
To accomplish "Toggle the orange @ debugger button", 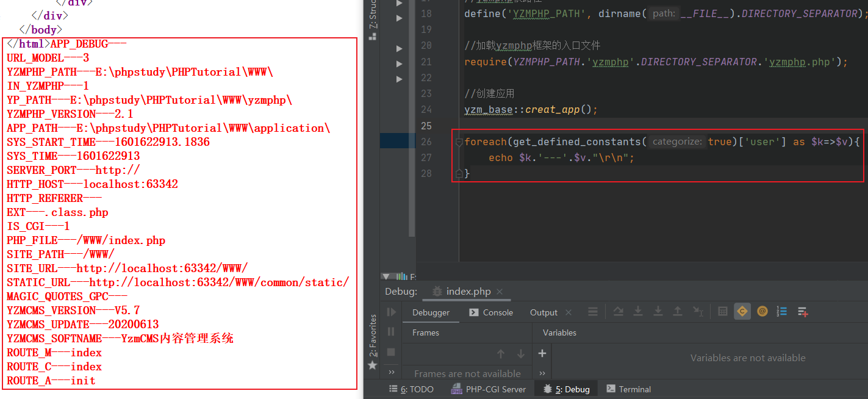I will 762,312.
